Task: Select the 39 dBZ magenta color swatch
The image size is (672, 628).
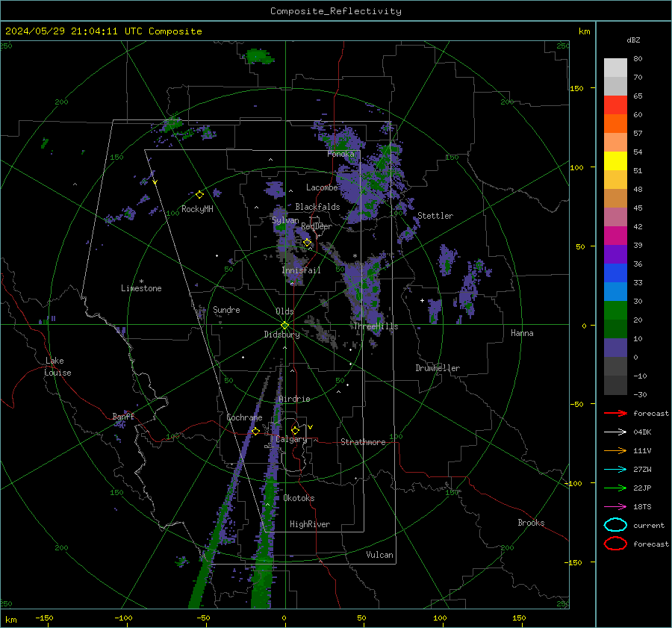Action: coord(615,235)
